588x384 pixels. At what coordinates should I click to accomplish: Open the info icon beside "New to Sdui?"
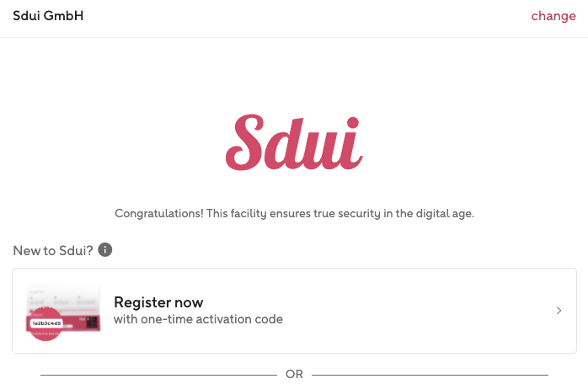[x=105, y=250]
